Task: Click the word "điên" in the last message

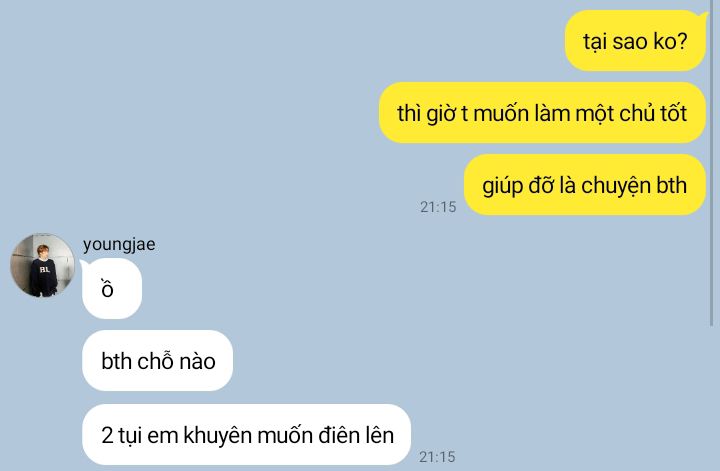Action: [x=339, y=435]
